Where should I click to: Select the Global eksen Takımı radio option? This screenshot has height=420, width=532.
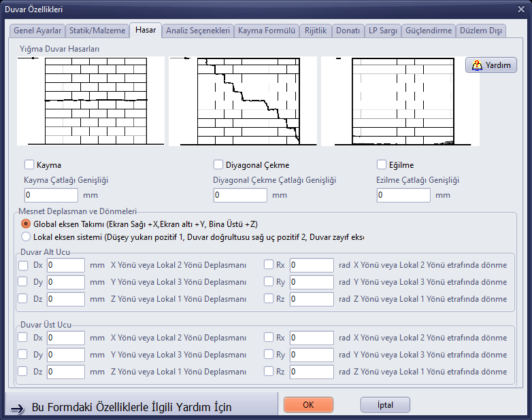coord(26,224)
